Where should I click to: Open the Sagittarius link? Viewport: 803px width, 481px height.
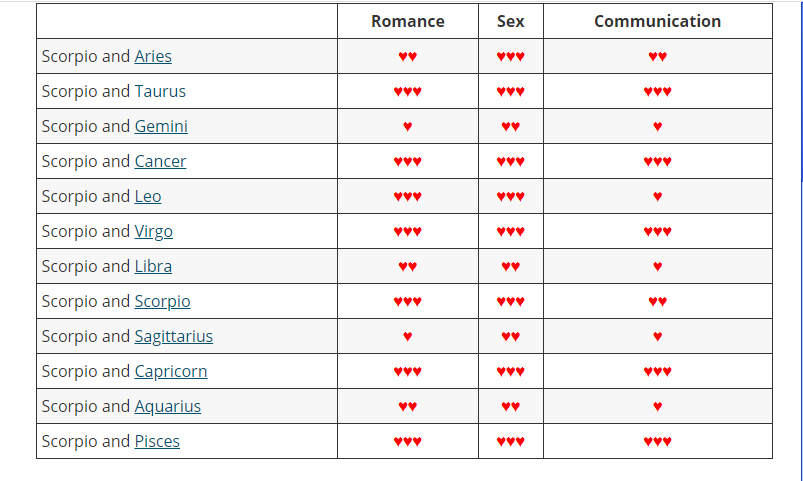pos(174,336)
